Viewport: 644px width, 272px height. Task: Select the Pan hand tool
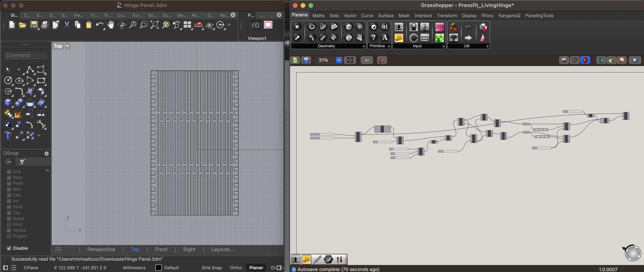coord(111,25)
